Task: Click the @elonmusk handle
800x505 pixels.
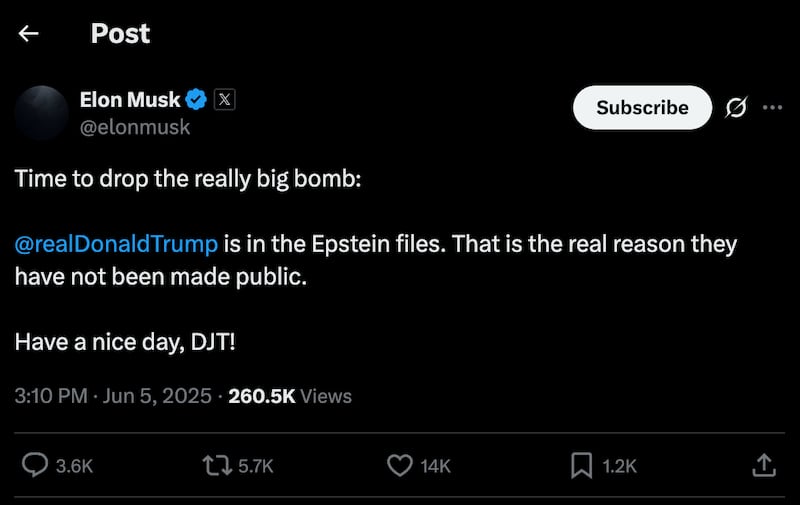Action: click(x=134, y=127)
